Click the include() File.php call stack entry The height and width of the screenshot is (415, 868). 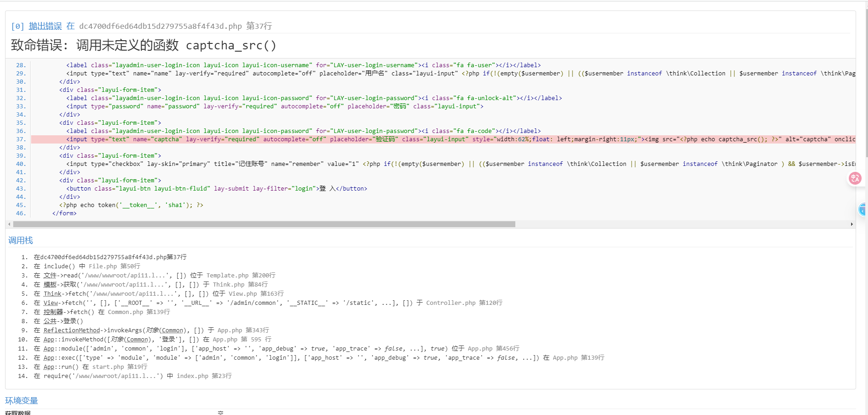[87, 266]
